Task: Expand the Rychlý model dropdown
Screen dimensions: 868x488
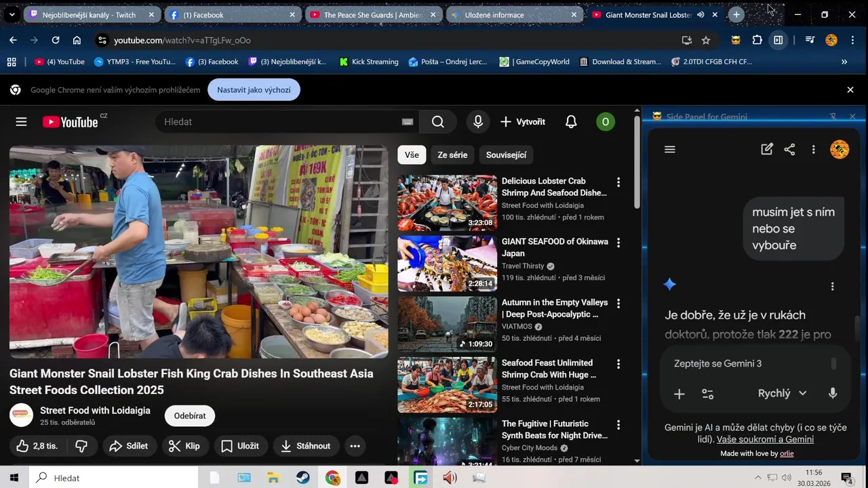Action: click(x=782, y=393)
